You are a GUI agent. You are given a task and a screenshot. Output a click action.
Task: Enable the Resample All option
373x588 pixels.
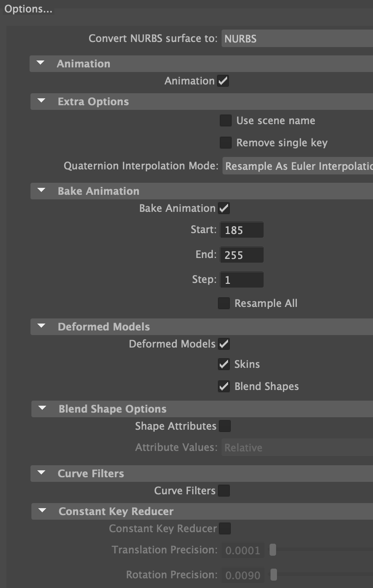[223, 303]
